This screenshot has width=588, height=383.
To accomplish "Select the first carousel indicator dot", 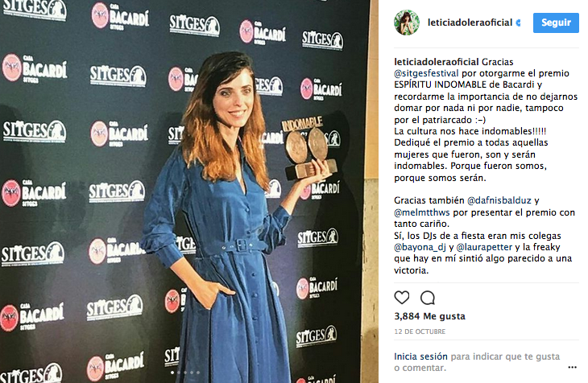I will (x=172, y=373).
